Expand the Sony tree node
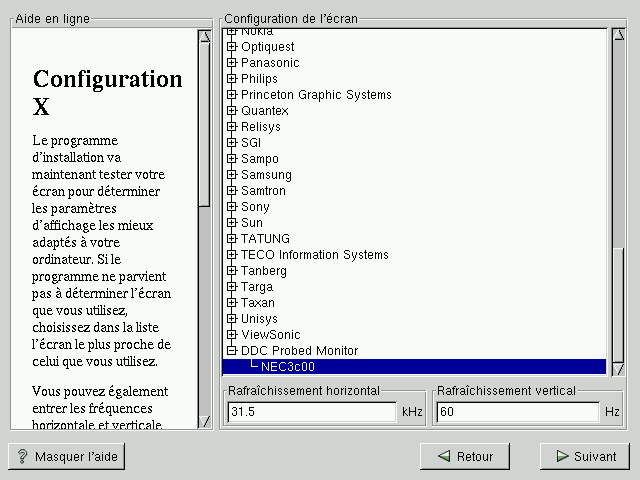640x480 pixels. 232,207
